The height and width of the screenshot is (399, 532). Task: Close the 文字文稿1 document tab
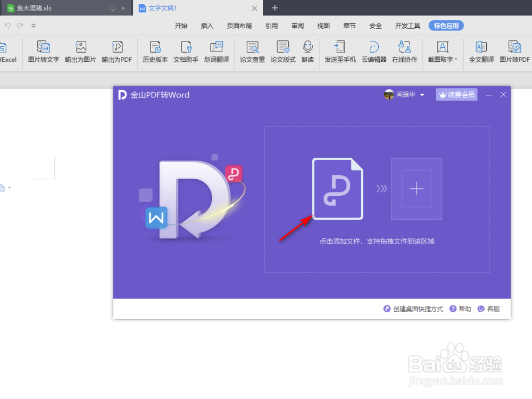pos(254,8)
